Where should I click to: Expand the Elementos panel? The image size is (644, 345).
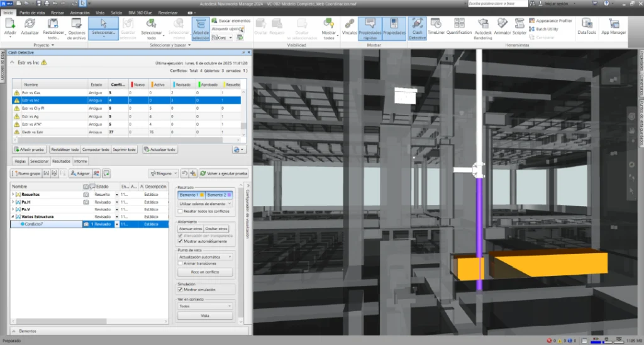14,331
